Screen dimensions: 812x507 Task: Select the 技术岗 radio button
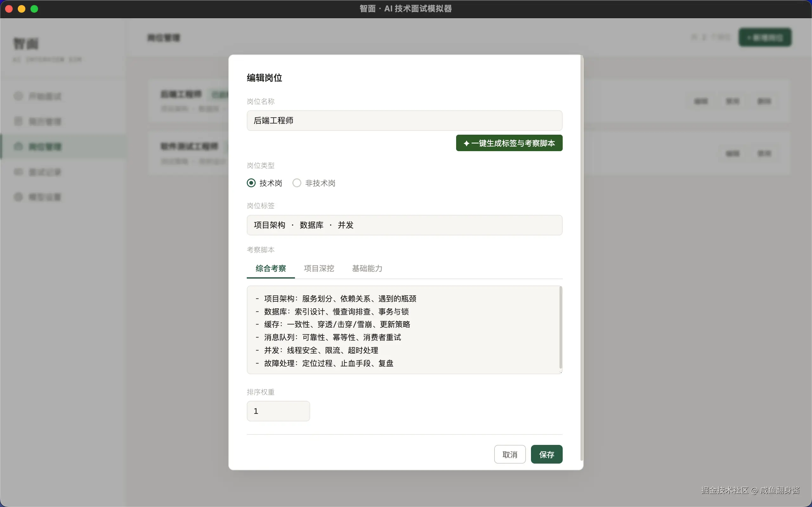252,183
